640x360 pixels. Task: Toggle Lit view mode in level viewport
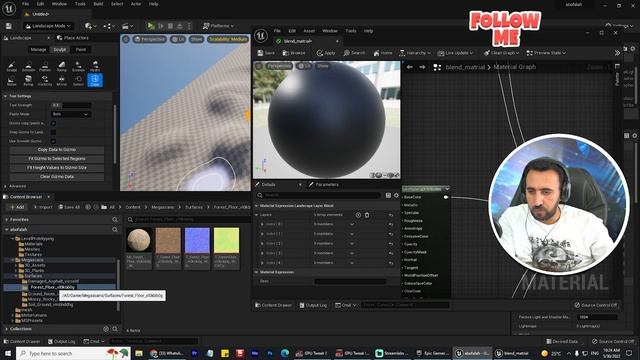pyautogui.click(x=178, y=39)
